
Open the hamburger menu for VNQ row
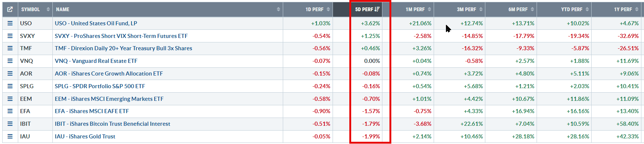click(10, 61)
